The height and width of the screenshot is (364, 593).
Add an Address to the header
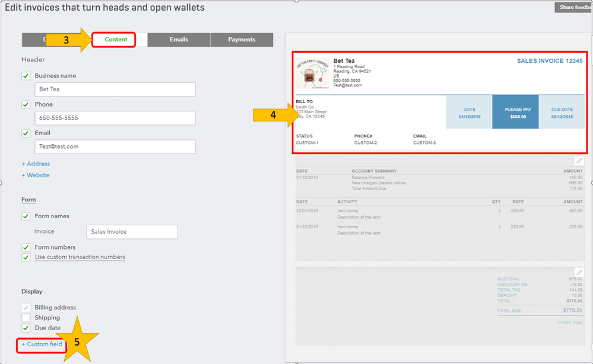[x=36, y=164]
